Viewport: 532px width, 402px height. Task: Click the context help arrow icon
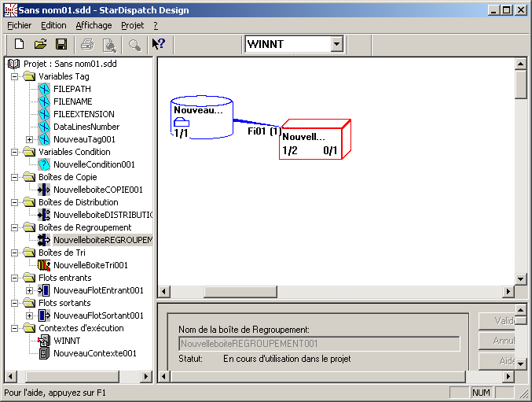[158, 44]
